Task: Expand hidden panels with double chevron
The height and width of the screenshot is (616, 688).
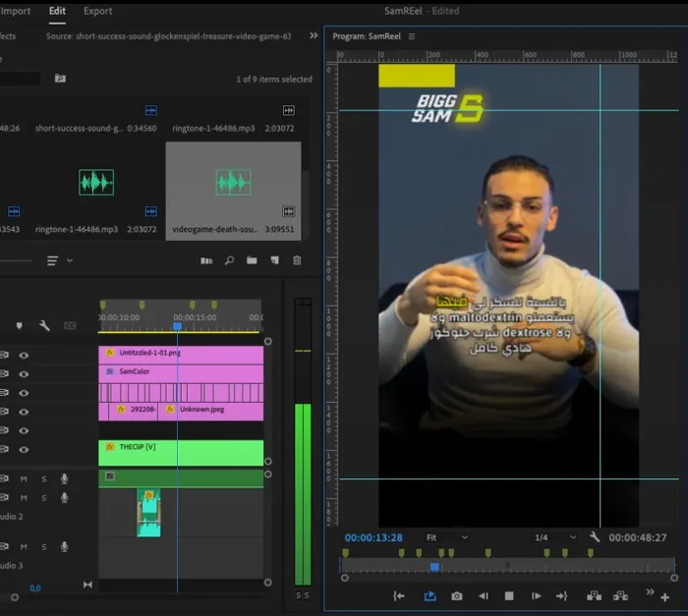Action: click(314, 35)
